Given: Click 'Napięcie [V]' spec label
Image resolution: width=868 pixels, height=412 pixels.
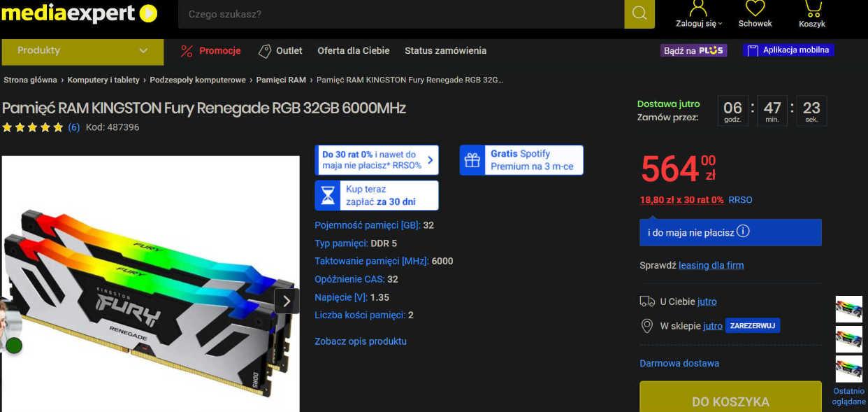Looking at the screenshot, I should point(341,297).
